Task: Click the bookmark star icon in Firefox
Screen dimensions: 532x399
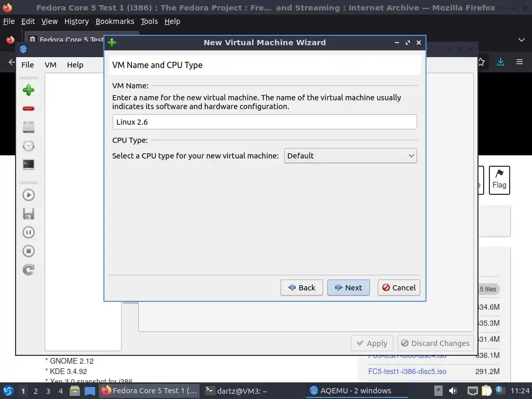Action: [x=481, y=62]
